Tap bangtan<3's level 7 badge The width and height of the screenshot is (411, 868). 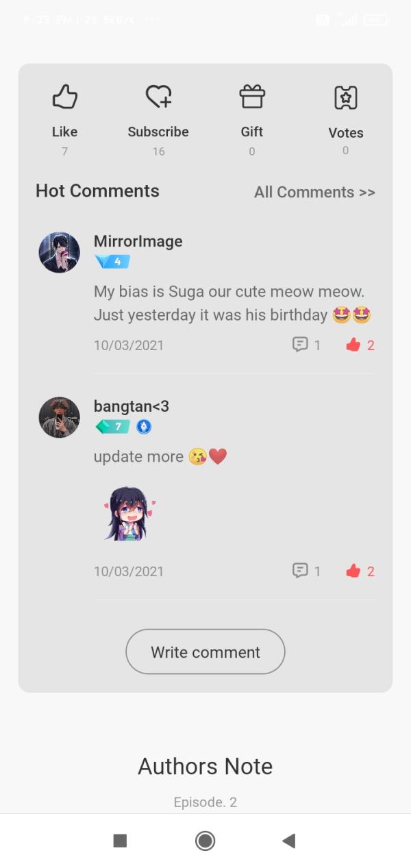point(113,427)
